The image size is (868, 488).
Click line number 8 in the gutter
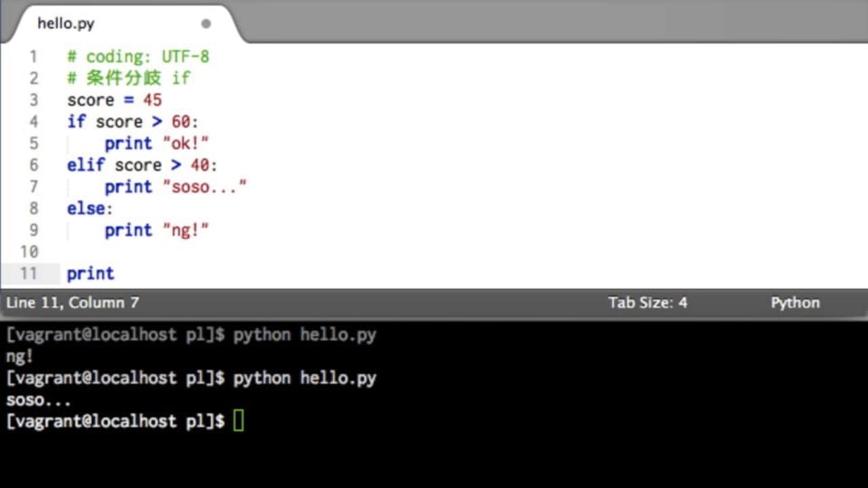[33, 209]
